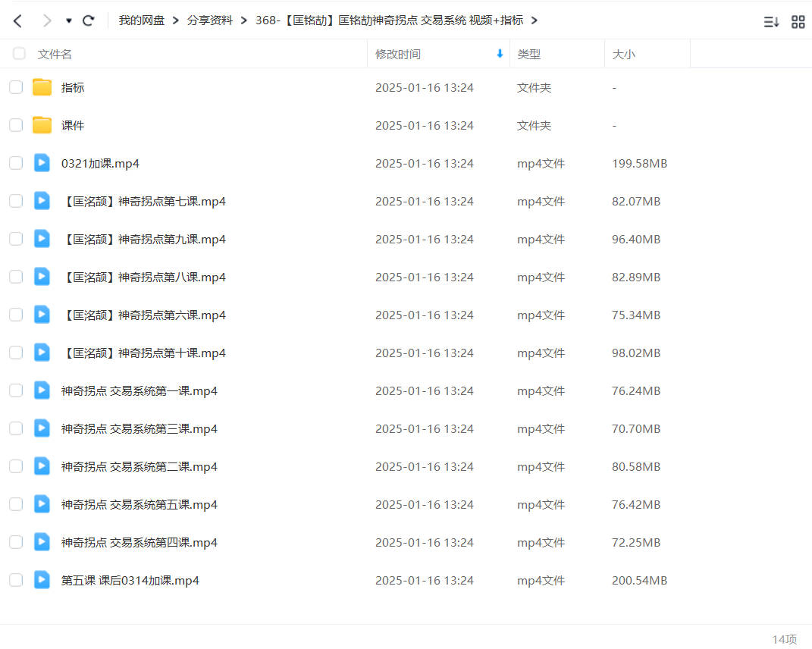Image resolution: width=812 pixels, height=649 pixels.
Task: Select file name 第五课 课后0314加课.mp4
Action: click(130, 581)
